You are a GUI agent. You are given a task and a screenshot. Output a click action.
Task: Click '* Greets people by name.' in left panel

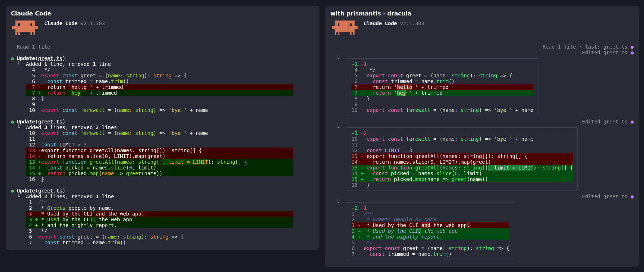[77, 208]
